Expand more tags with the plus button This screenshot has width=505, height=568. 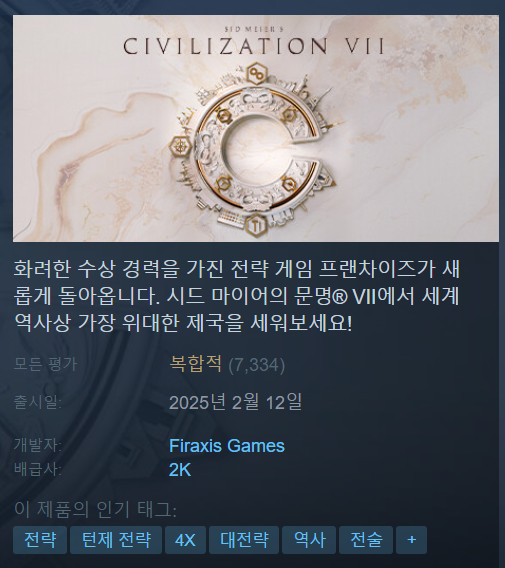tap(411, 540)
